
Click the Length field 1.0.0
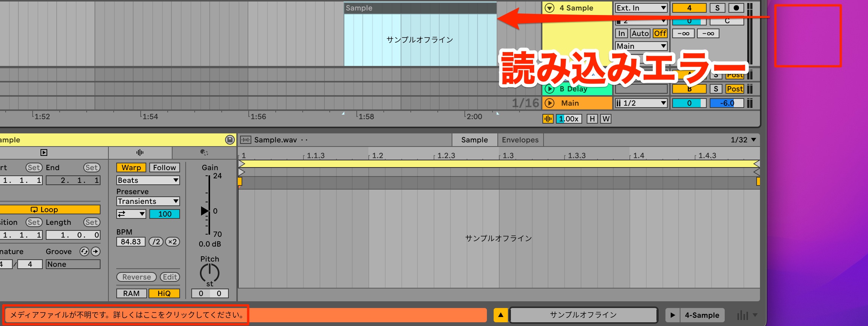(73, 235)
